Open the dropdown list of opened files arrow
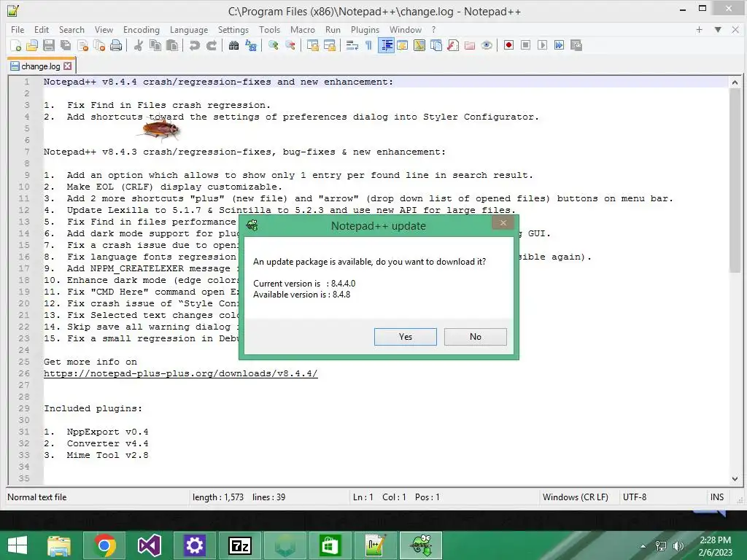The image size is (747, 560). 718,29
